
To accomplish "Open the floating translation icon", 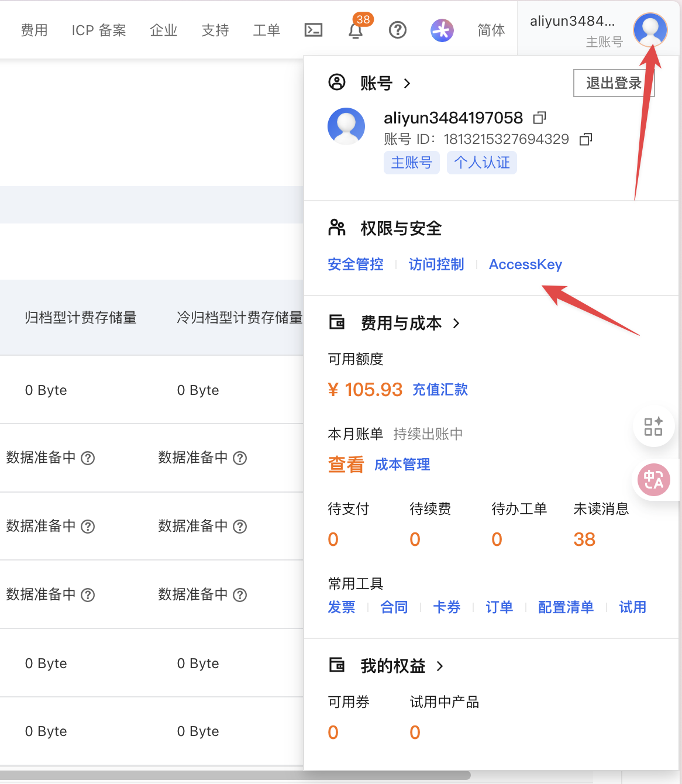I will click(654, 480).
